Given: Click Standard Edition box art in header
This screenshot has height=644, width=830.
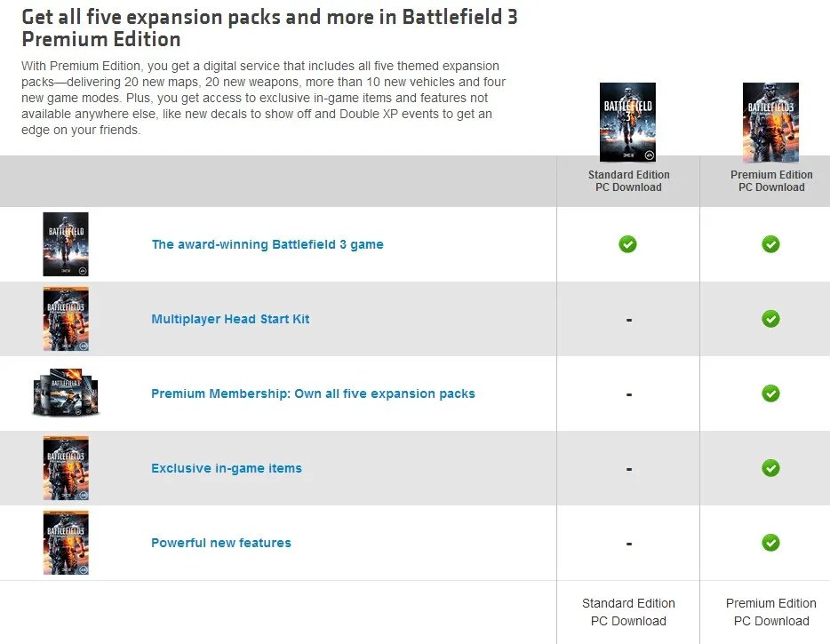Looking at the screenshot, I should [x=627, y=122].
